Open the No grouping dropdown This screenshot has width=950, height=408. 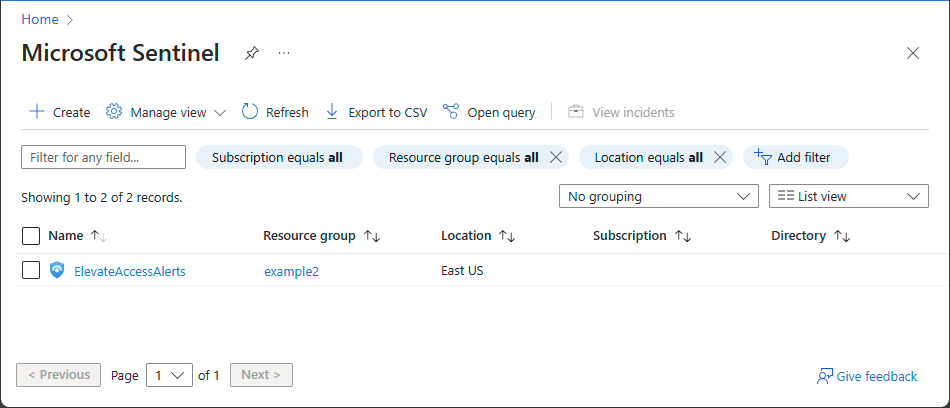click(658, 197)
